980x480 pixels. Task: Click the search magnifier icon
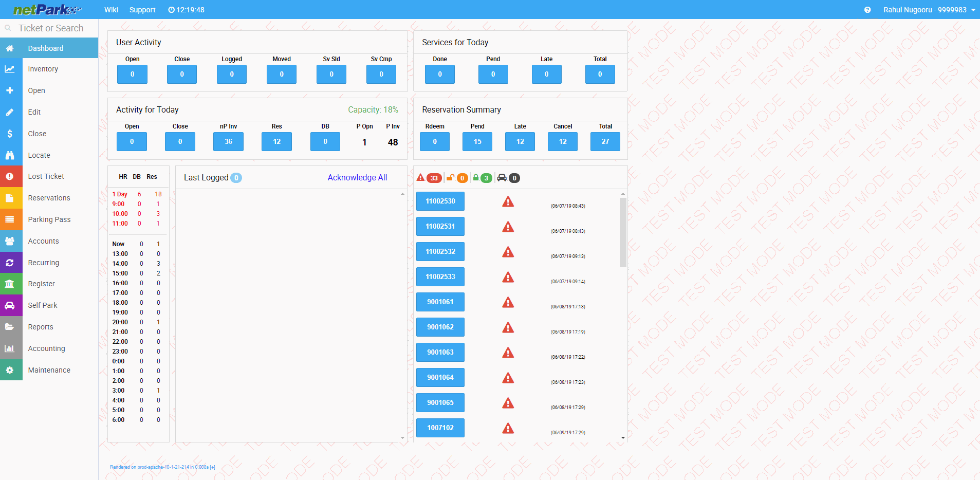point(8,28)
